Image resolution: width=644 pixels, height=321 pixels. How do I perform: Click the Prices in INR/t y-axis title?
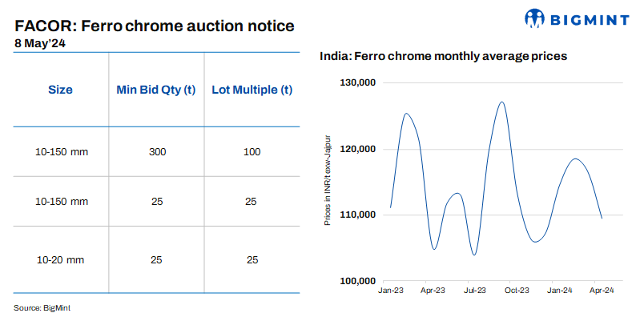click(x=328, y=183)
